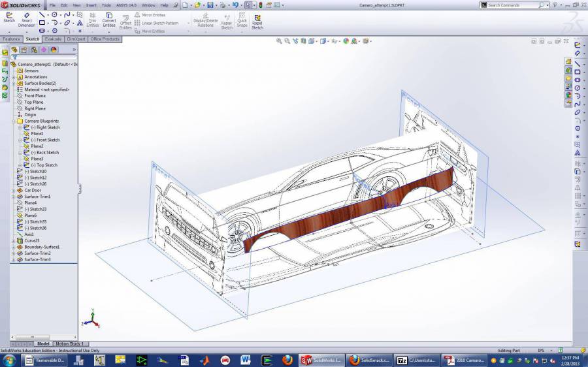Open the ConfigurationManager tab
588x367 pixels.
pos(34,50)
